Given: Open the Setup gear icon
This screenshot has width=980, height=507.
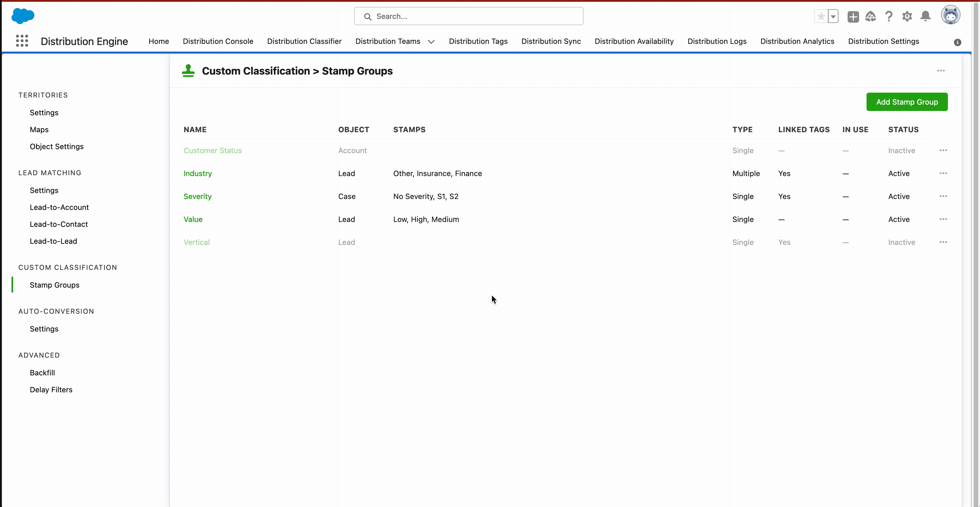Looking at the screenshot, I should 907,16.
